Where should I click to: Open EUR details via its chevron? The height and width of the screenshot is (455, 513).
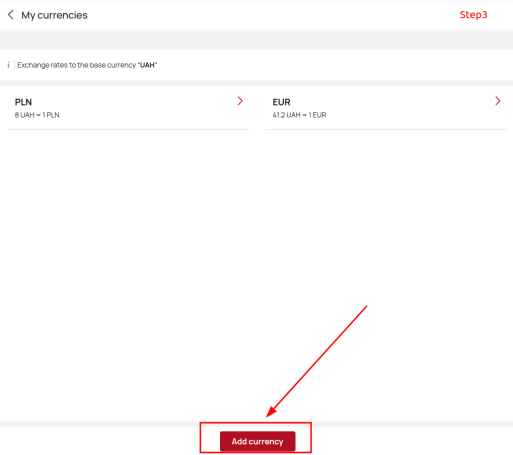(x=498, y=101)
